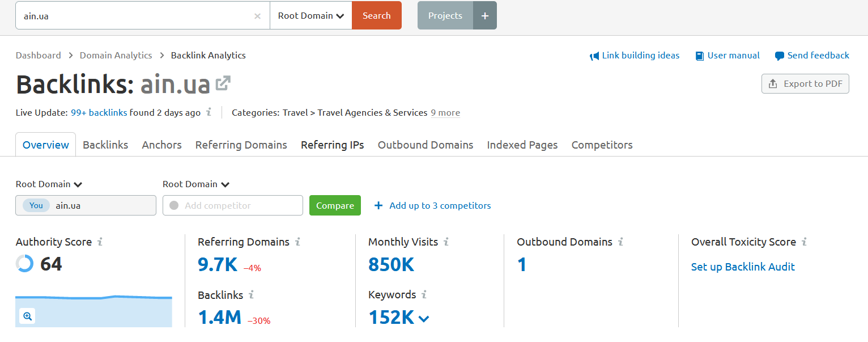Viewport: 868px width, 342px height.
Task: Click the Authority Score trend chart
Action: point(94,310)
